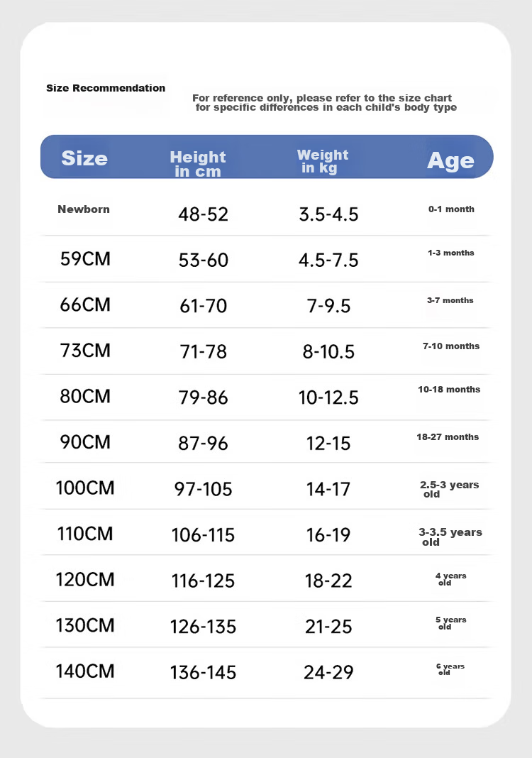532x758 pixels.
Task: Click the Age column header
Action: [x=450, y=160]
